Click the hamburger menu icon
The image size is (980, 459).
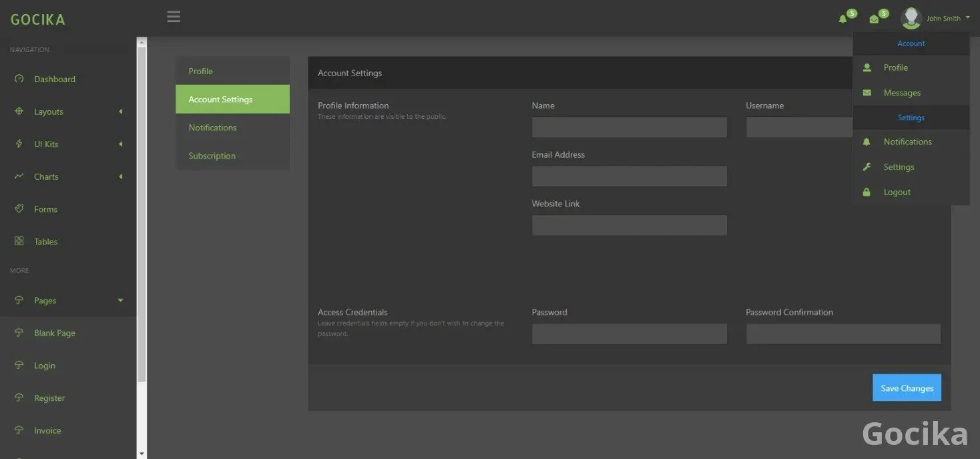(x=174, y=17)
